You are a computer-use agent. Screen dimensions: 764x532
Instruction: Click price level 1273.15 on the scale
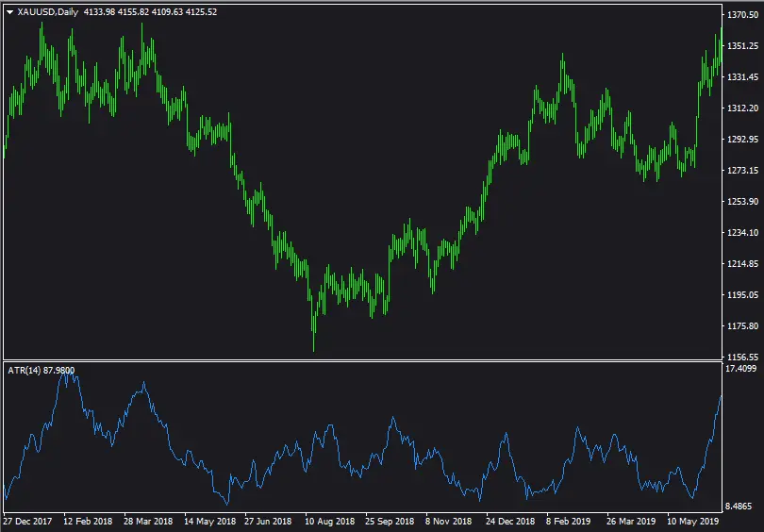[x=742, y=171]
